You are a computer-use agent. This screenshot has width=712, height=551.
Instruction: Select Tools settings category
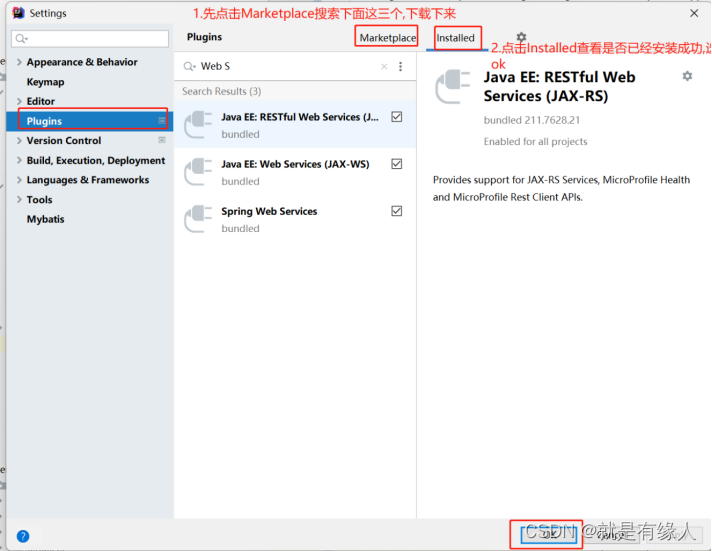(40, 199)
